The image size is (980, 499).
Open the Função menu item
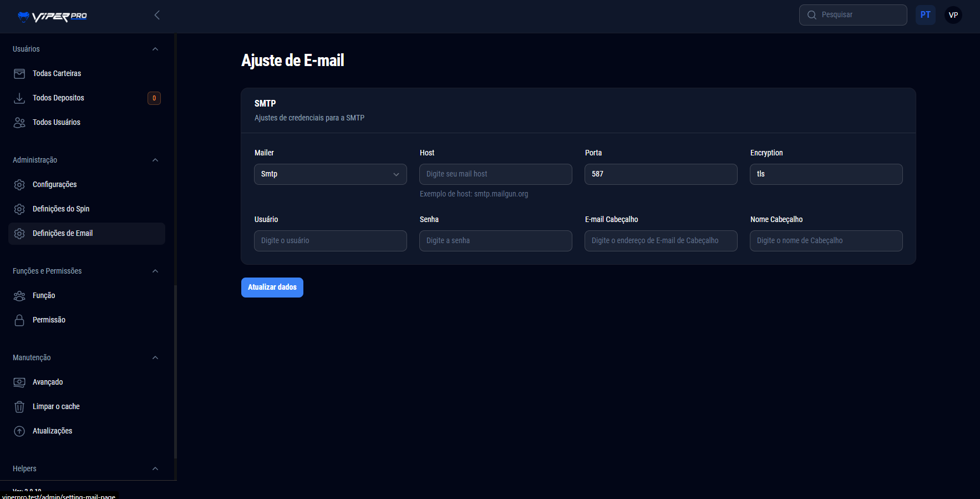tap(44, 296)
